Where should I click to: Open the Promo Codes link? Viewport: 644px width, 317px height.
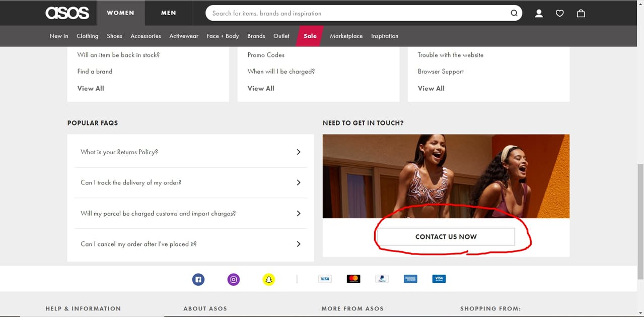(266, 55)
